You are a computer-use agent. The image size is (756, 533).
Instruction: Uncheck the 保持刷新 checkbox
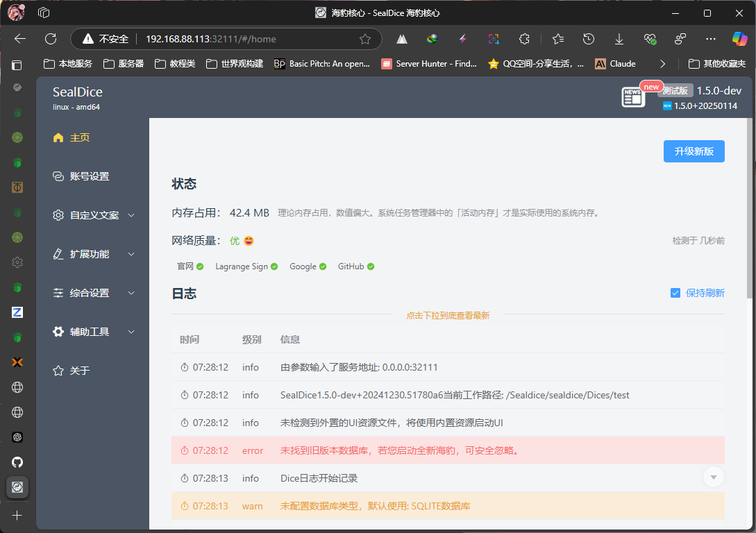pyautogui.click(x=675, y=293)
